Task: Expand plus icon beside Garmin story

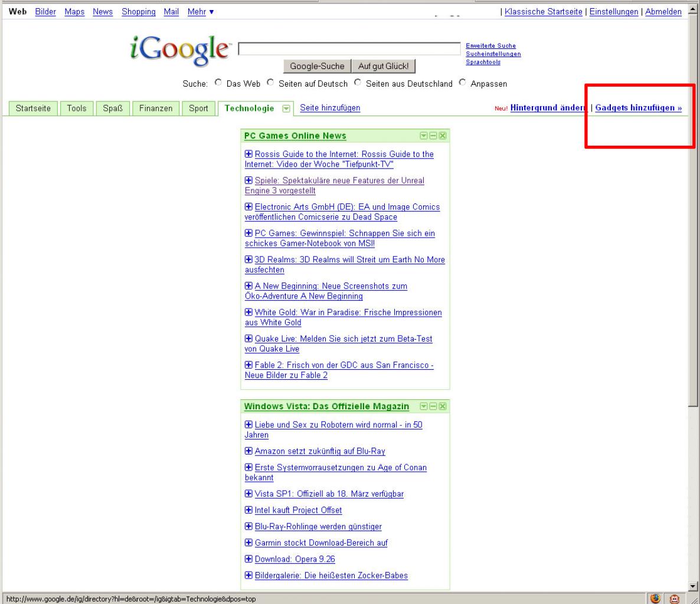Action: pyautogui.click(x=248, y=543)
